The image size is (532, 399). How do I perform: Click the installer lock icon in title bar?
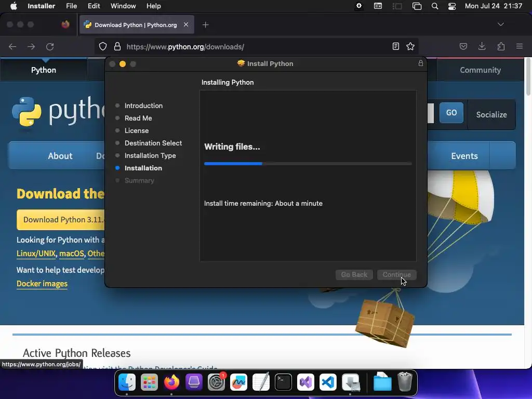click(x=420, y=63)
